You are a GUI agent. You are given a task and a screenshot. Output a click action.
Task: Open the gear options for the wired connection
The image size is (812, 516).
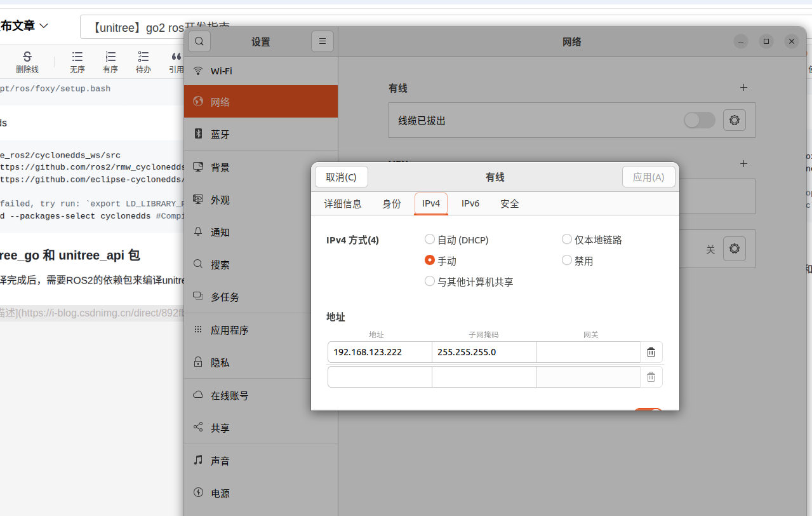click(734, 119)
